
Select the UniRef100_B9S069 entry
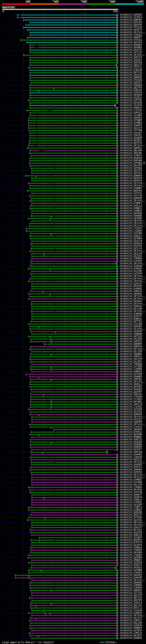tap(131, 22)
